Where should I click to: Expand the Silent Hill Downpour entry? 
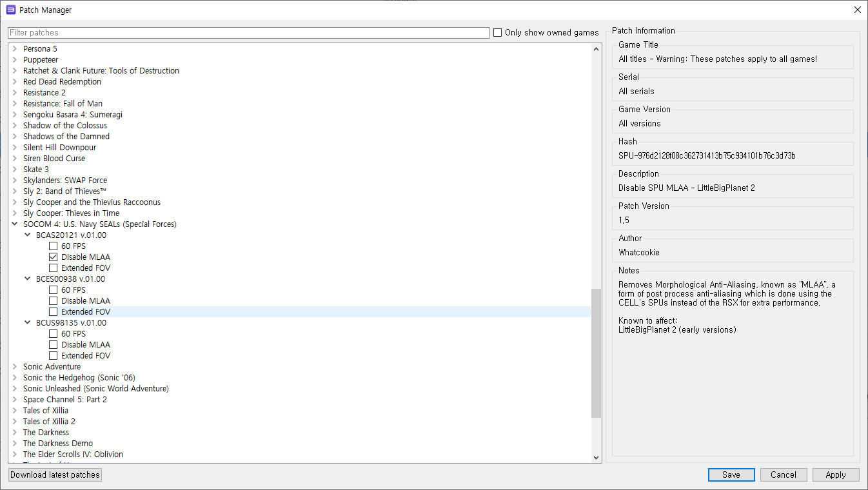(15, 148)
